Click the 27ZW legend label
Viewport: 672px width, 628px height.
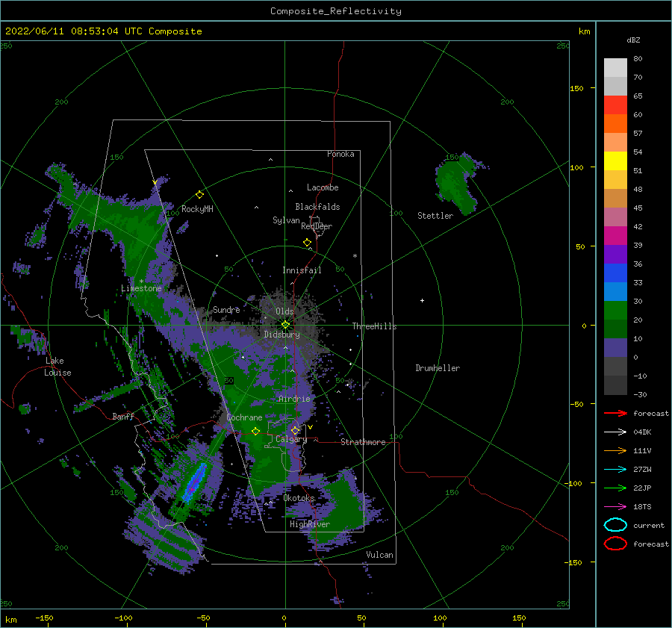click(x=642, y=470)
